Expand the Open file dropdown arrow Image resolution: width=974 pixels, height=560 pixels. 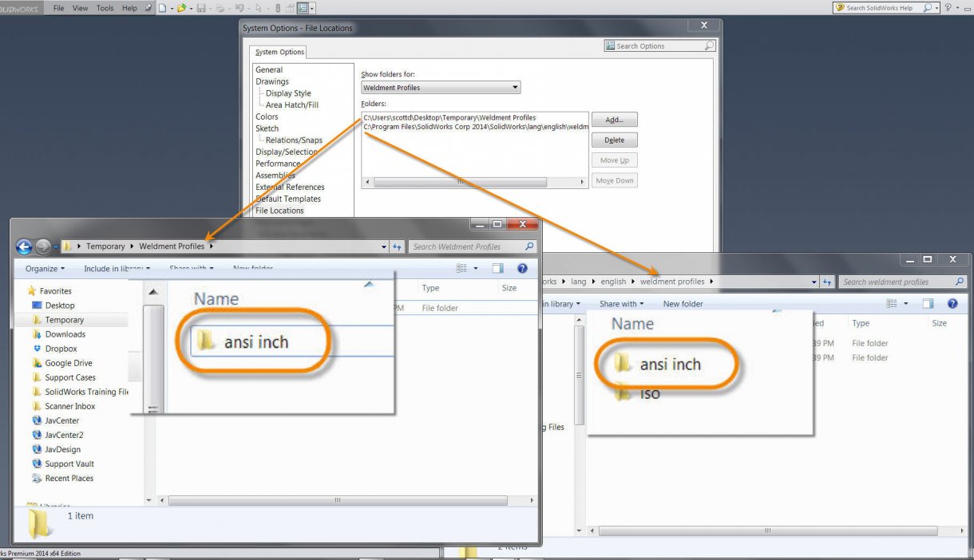pos(192,9)
